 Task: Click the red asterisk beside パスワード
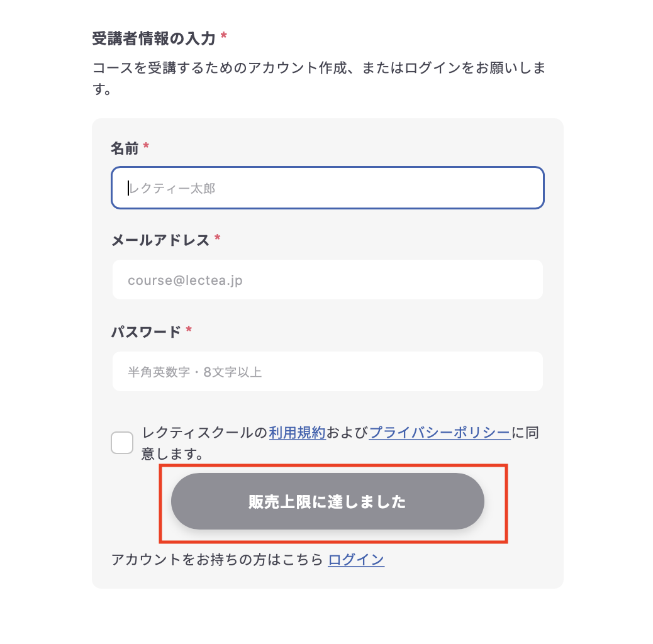[189, 331]
